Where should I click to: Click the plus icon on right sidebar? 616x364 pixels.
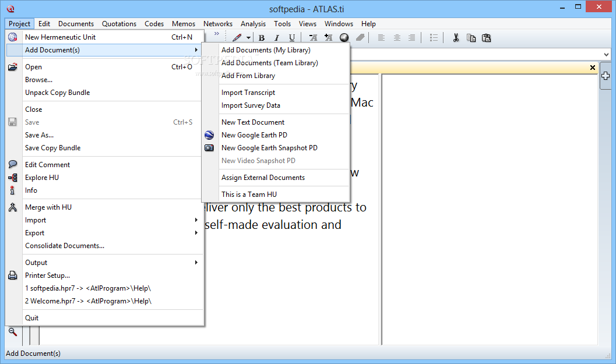606,76
